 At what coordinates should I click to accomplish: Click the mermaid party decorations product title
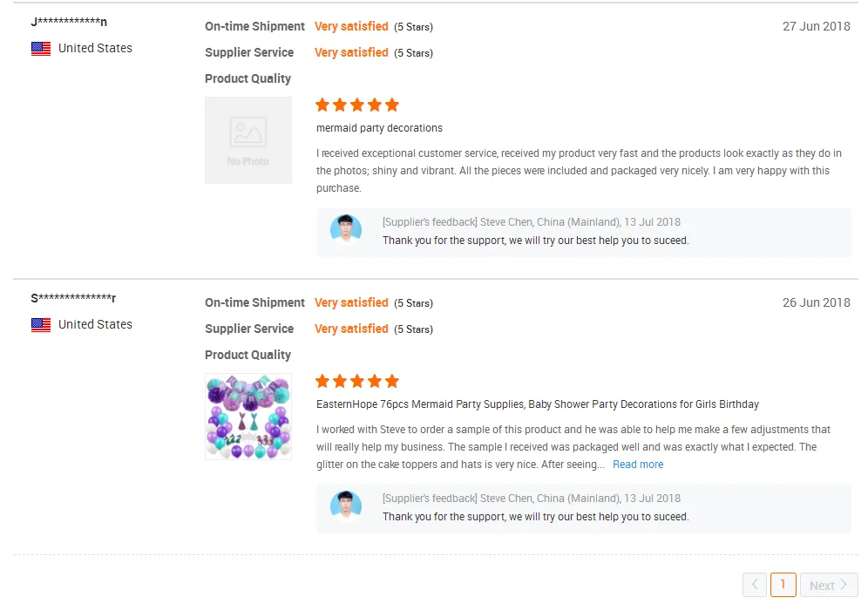[x=379, y=128]
